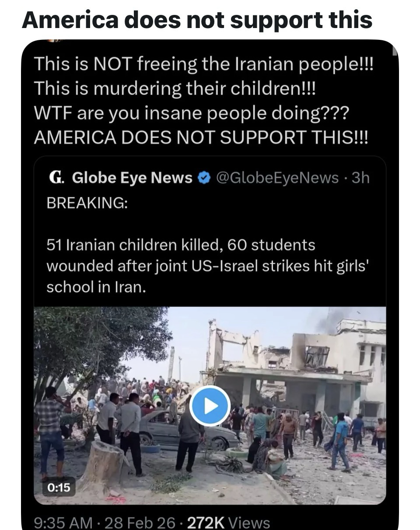Click the 9:35 AM post time
The width and height of the screenshot is (420, 530).
point(63,523)
